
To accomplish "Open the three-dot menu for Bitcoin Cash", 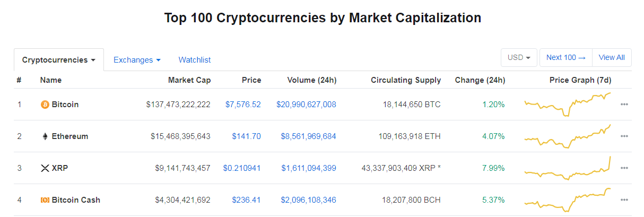I will (624, 200).
